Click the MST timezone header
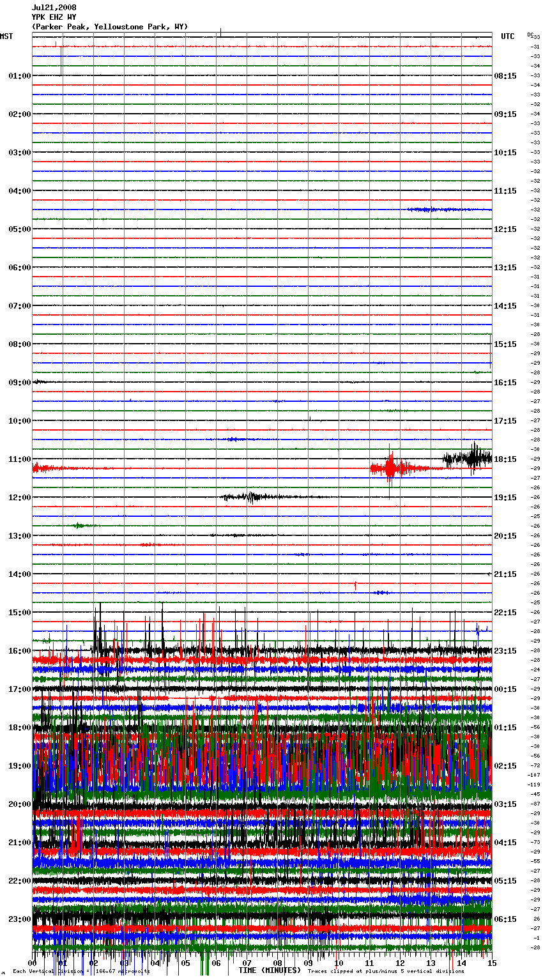Viewport: 543px width, 980px height. (6, 36)
